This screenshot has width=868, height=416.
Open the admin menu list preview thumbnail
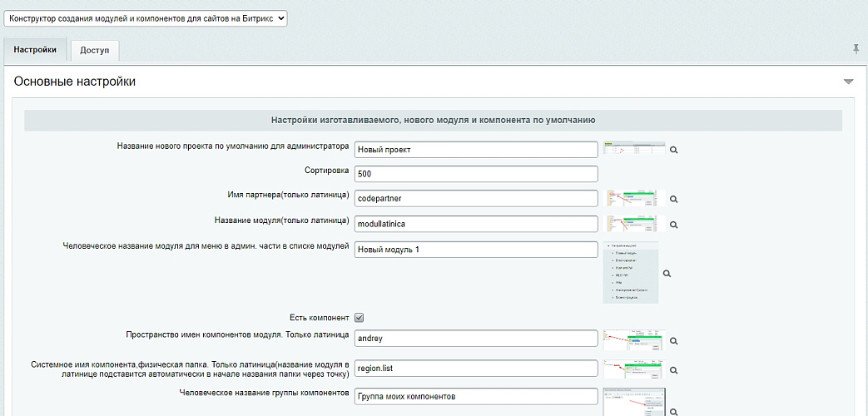point(632,272)
